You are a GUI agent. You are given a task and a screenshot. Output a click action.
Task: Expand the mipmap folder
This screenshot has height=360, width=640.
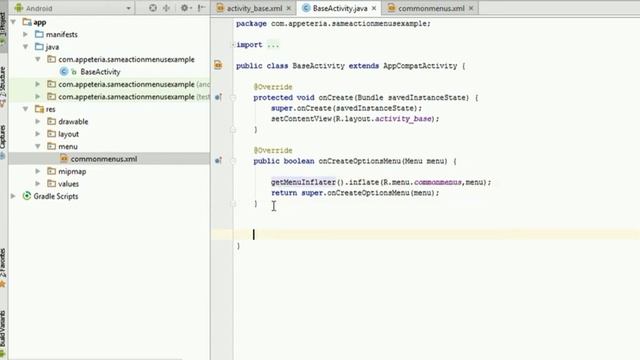[x=38, y=171]
